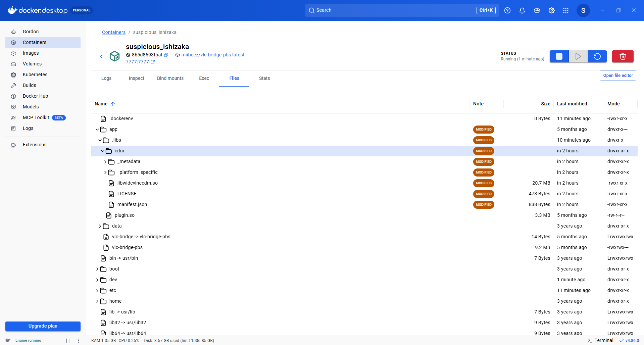The height and width of the screenshot is (345, 644).
Task: Click the Start container play button
Action: click(578, 56)
